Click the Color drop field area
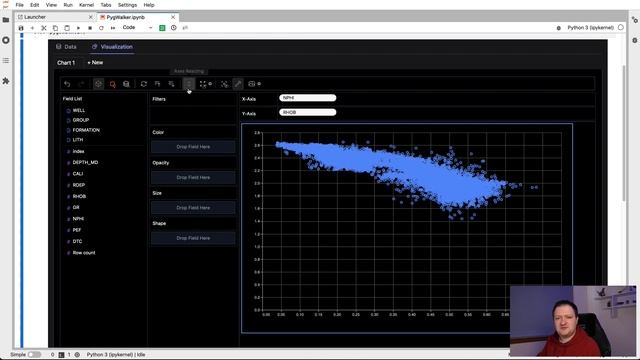The height and width of the screenshot is (360, 640). pos(193,147)
